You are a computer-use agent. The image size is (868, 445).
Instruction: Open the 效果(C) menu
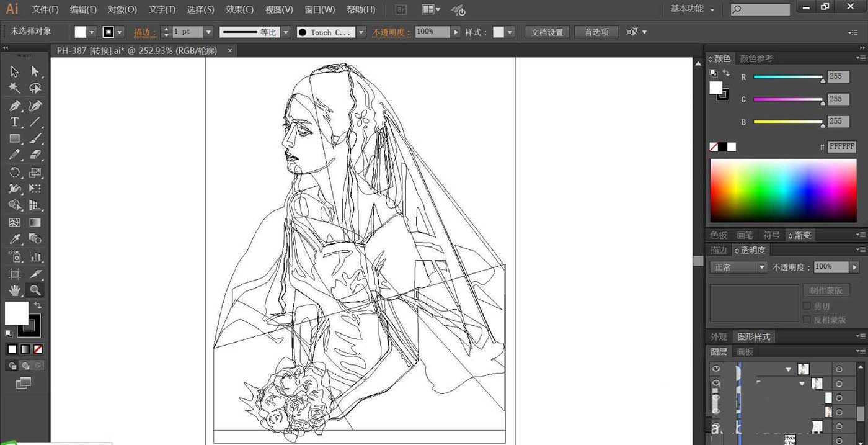coord(239,9)
